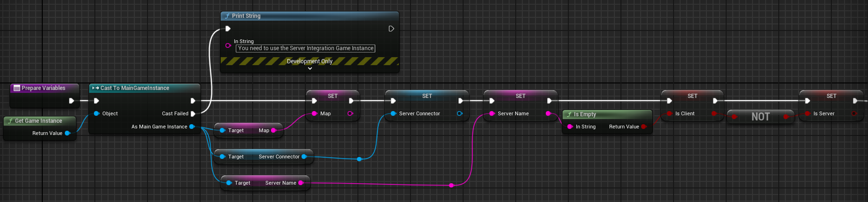This screenshot has width=868, height=202.
Task: Click the Print String input execution pin
Action: point(228,29)
